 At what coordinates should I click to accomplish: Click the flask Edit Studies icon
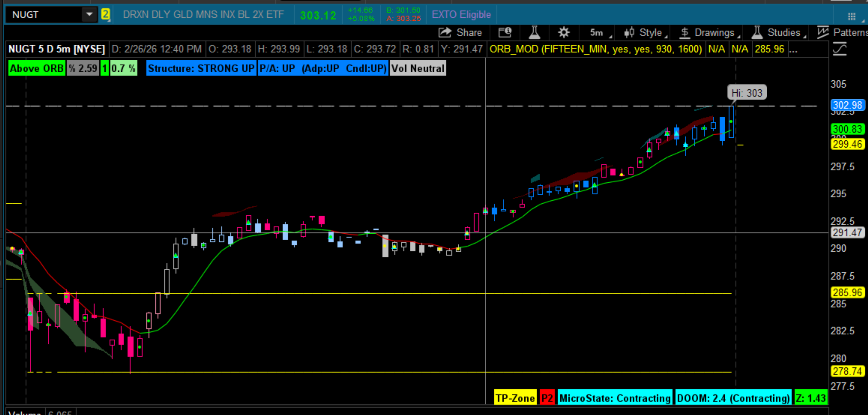[534, 33]
